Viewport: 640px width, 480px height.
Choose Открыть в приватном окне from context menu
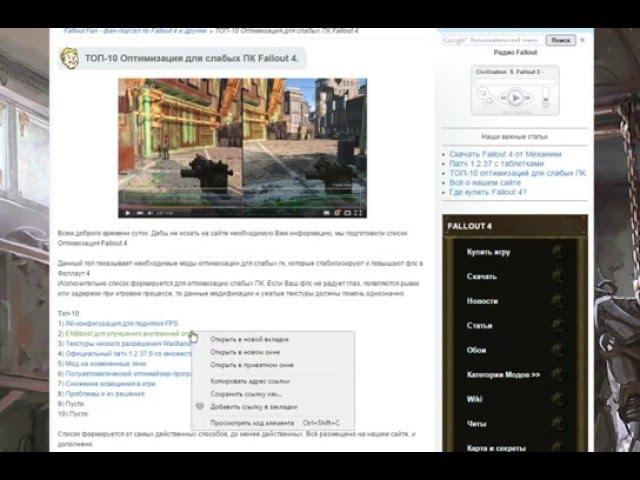point(252,365)
